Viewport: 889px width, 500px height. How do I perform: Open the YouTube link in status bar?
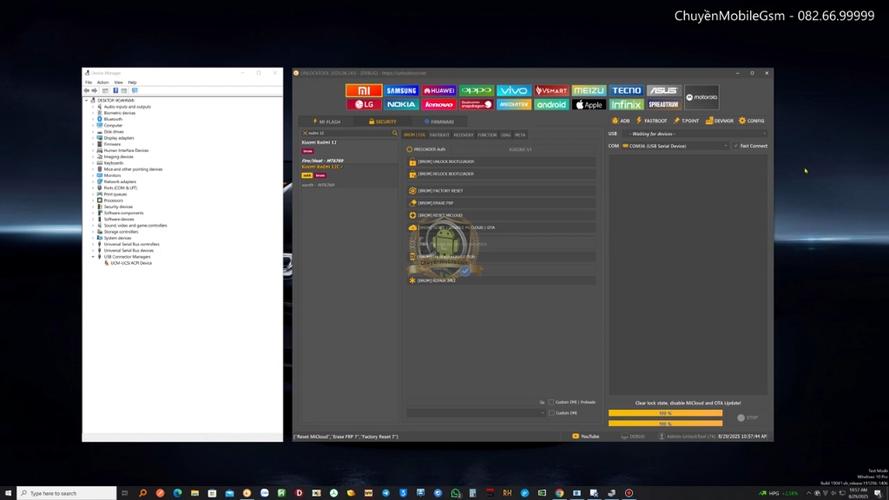tap(586, 437)
